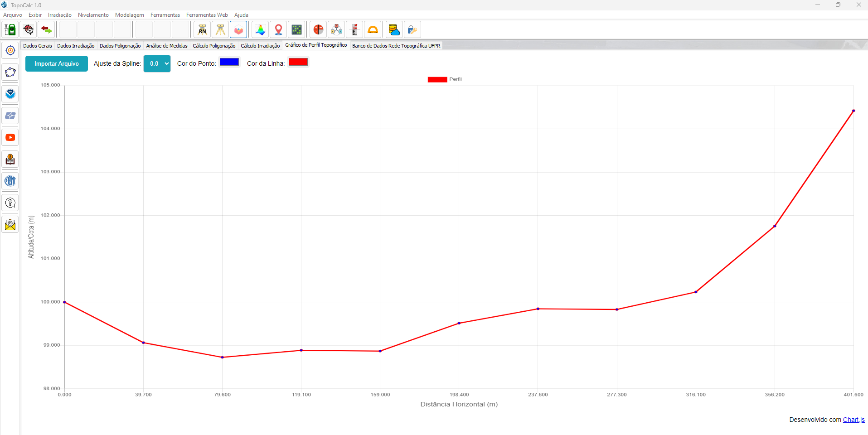Click the orange bullseye sidebar icon
The image size is (868, 435).
point(10,50)
